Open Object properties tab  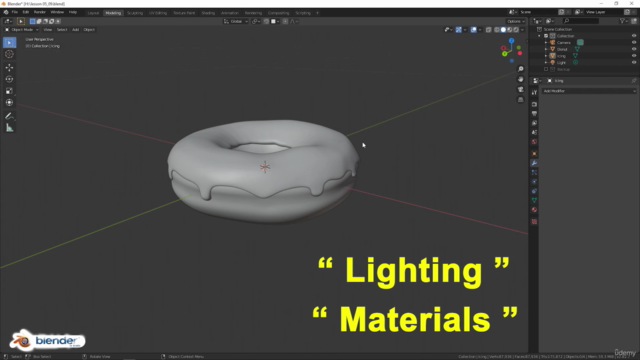[534, 154]
